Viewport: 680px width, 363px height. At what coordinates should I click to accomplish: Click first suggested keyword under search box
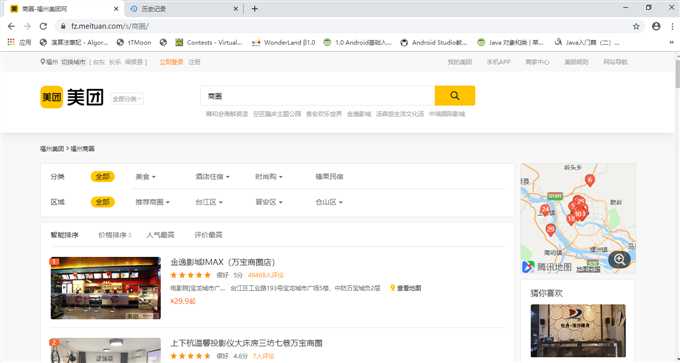(x=227, y=114)
